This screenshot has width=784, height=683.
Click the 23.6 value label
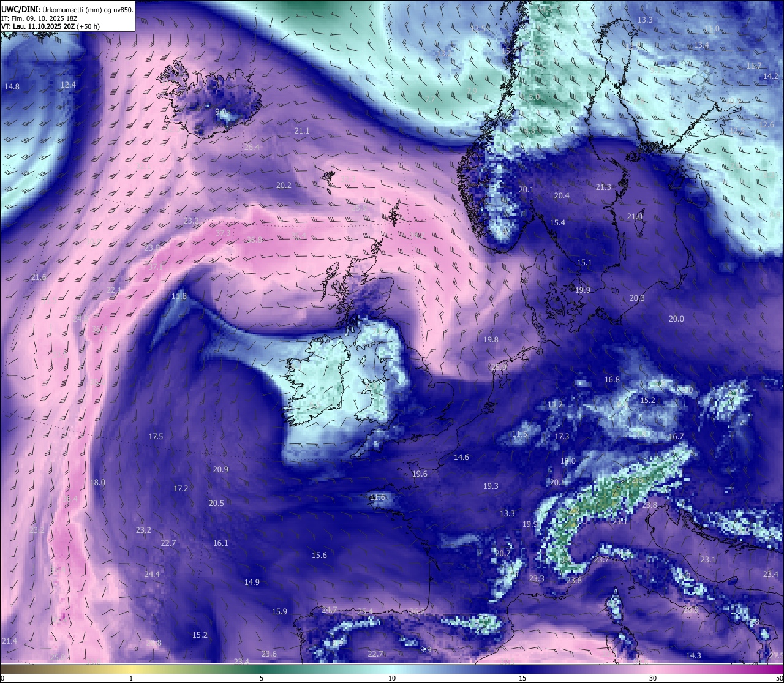269,654
